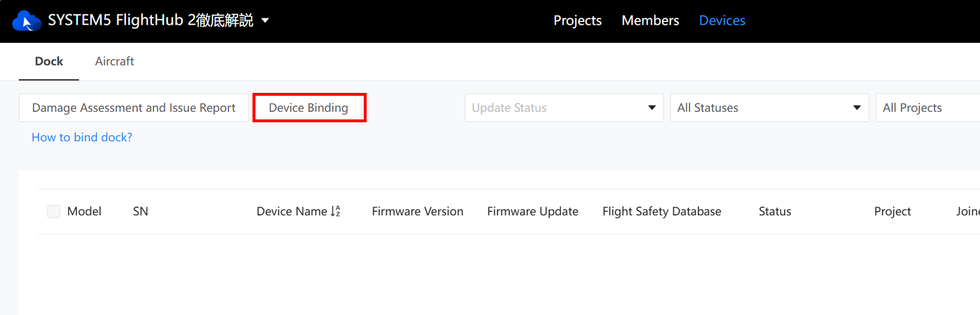Go to the Members page
Screen dimensions: 980x315
point(650,21)
